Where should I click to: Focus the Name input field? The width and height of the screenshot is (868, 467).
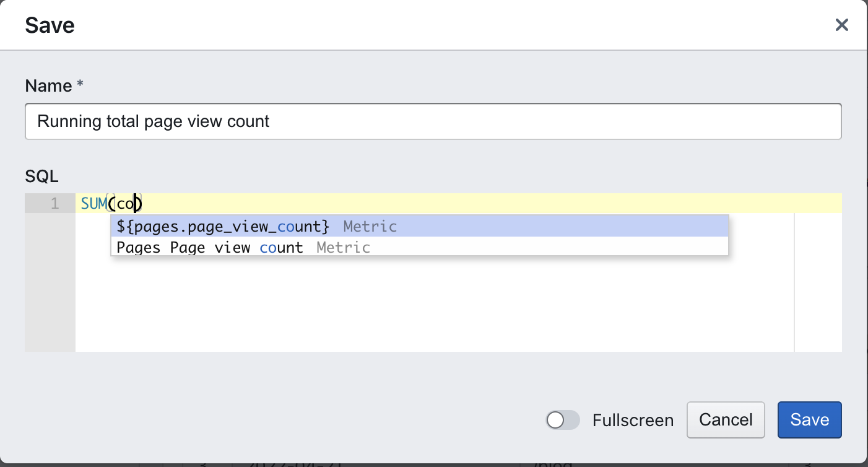pyautogui.click(x=433, y=121)
